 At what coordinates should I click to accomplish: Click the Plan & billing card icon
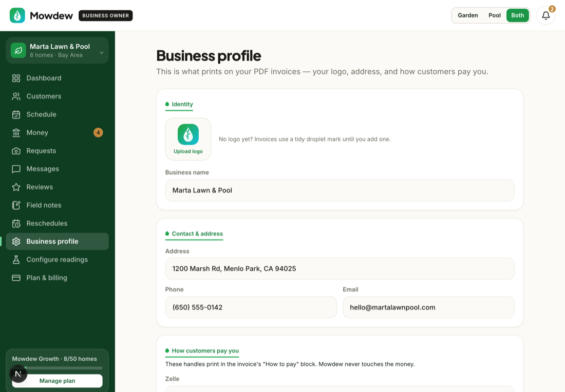coord(16,278)
